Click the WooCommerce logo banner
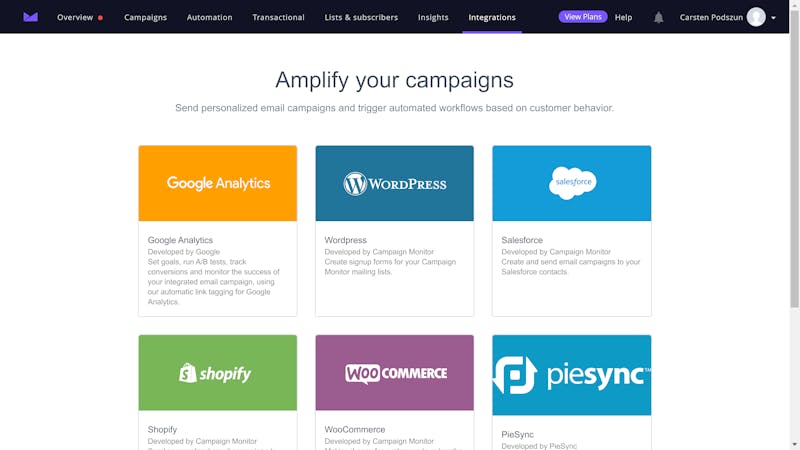Screen dimensions: 800x450 (x=394, y=373)
